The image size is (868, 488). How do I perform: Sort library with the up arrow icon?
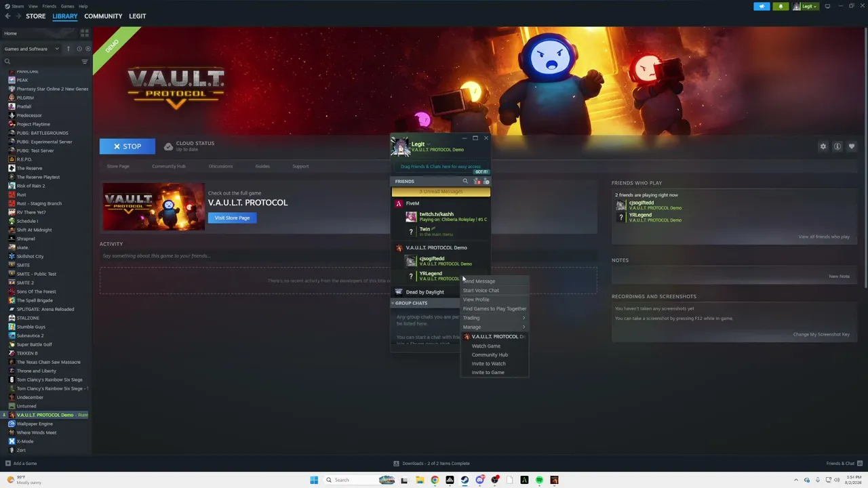click(68, 49)
